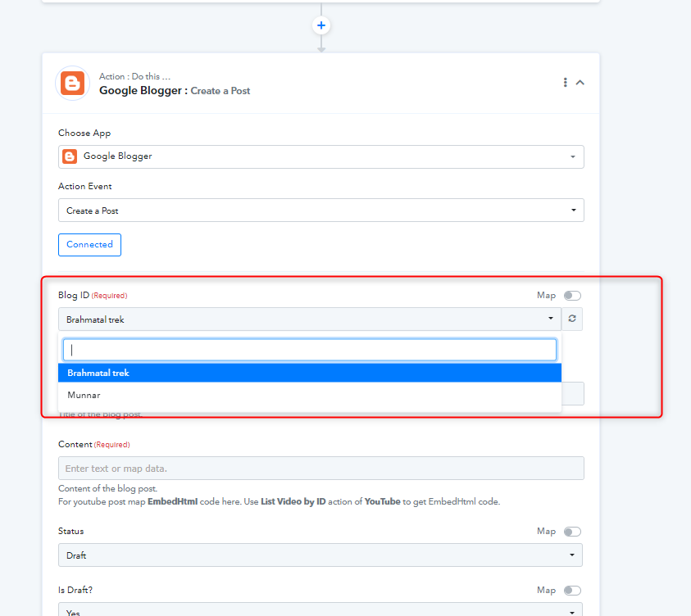Open the Status dropdown set to Draft

coord(320,555)
